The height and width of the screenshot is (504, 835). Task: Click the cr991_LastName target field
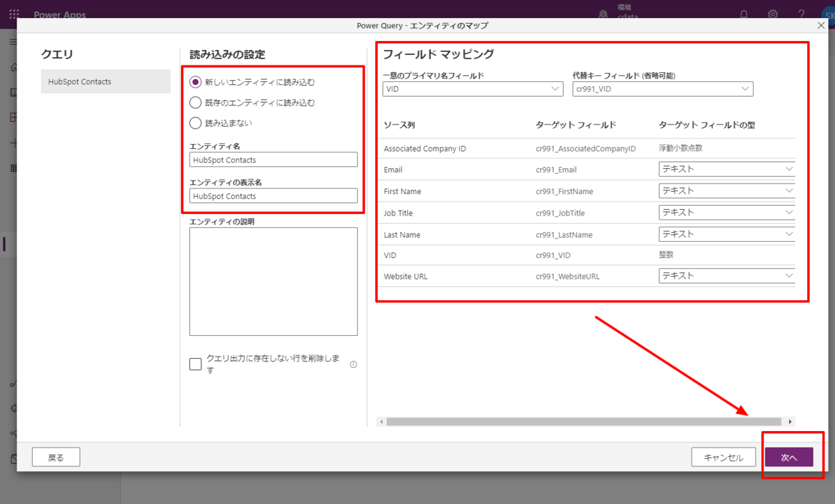[564, 234]
